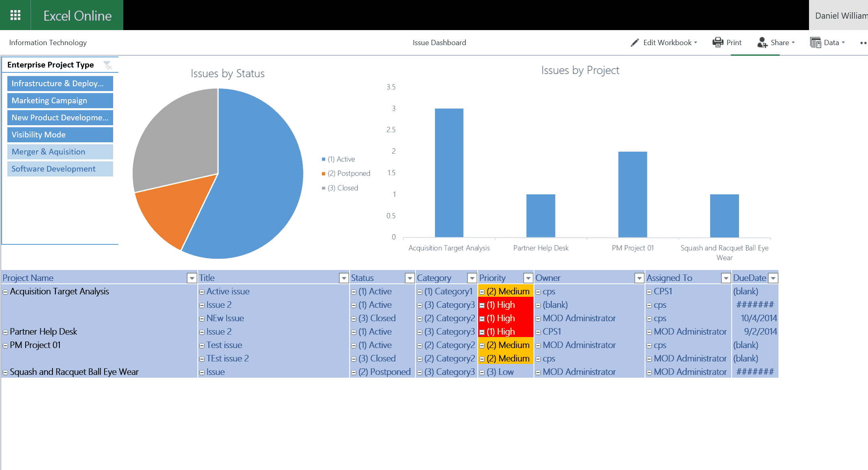Image resolution: width=868 pixels, height=470 pixels.
Task: Select the (2) Postponed status cell
Action: [x=383, y=372]
